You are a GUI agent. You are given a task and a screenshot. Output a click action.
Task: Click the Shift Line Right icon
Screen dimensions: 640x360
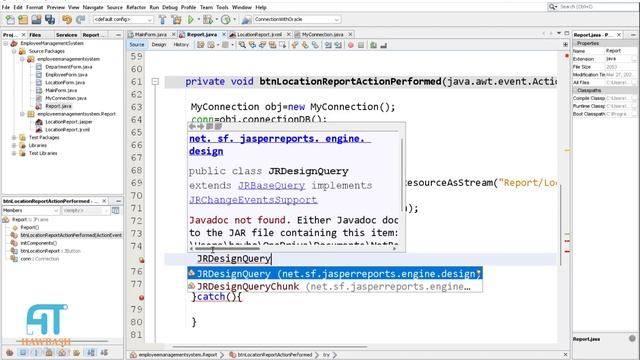coord(338,45)
